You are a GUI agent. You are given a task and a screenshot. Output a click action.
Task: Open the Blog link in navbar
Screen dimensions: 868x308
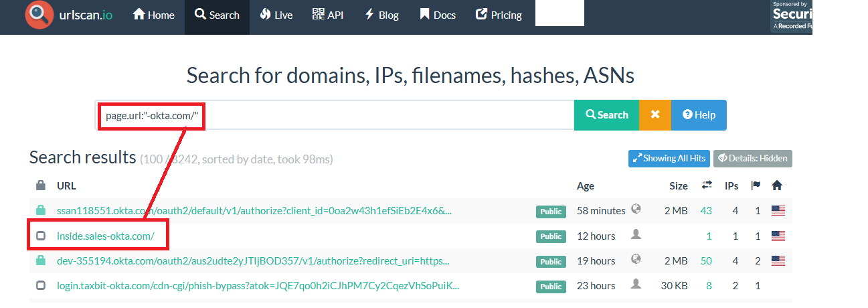(x=381, y=15)
